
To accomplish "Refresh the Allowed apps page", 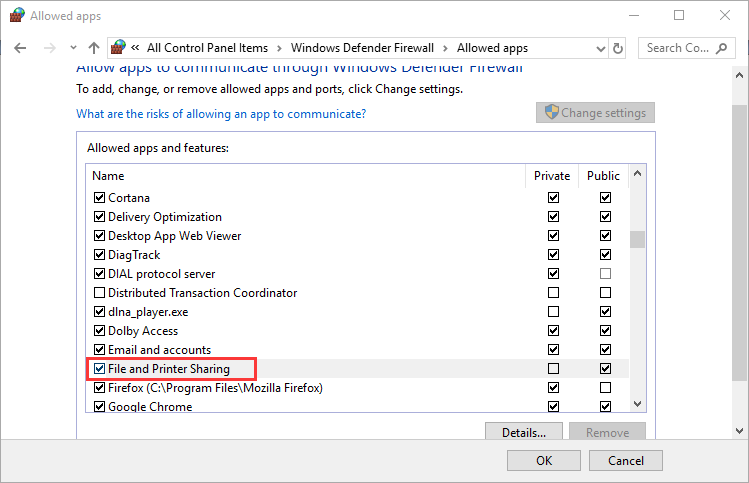I will [618, 48].
